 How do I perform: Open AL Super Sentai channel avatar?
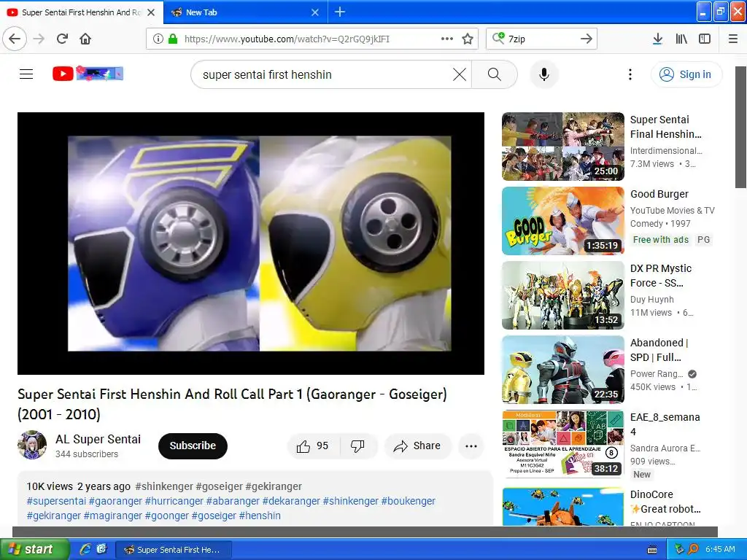pos(32,445)
